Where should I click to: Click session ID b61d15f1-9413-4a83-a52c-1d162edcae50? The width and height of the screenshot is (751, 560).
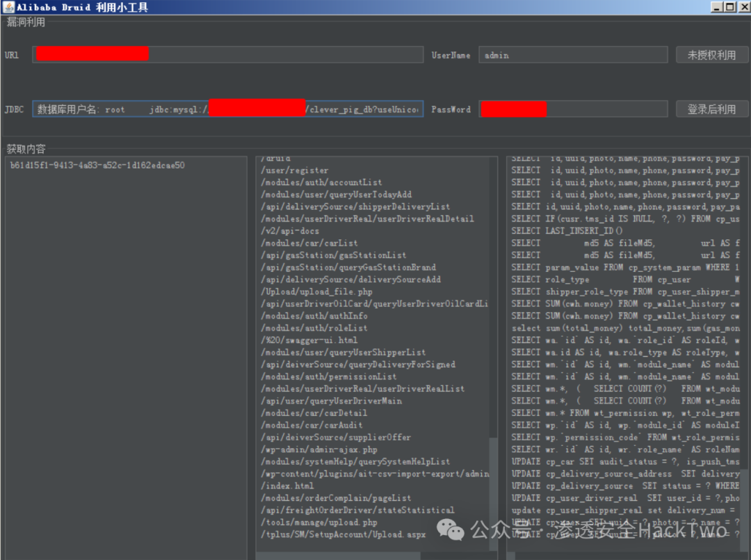pos(97,166)
